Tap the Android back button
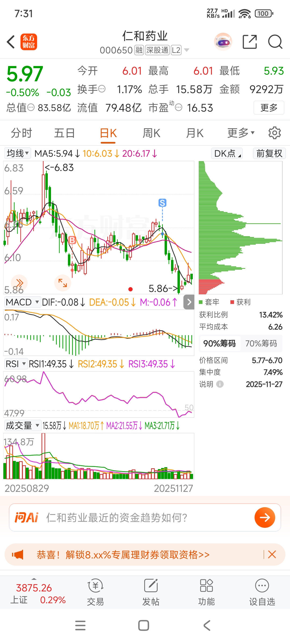Viewport: 290px width, 644px height. point(207,625)
